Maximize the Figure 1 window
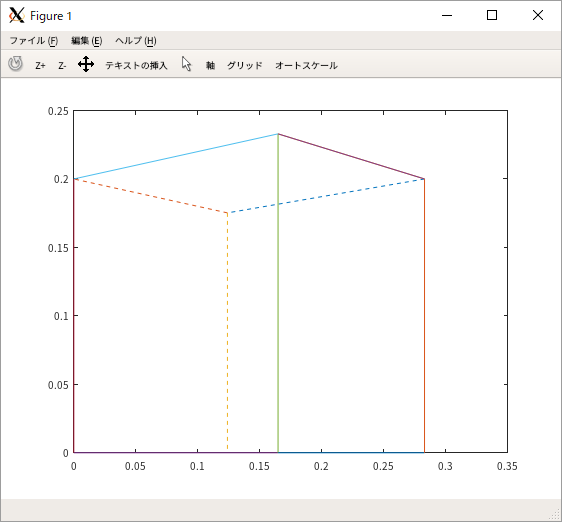Screen dimensions: 562x522 [492, 15]
